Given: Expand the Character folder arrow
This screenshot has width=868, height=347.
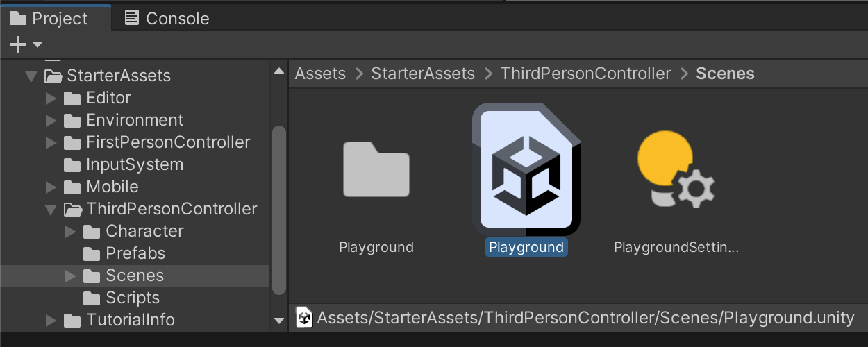Looking at the screenshot, I should click(x=70, y=231).
